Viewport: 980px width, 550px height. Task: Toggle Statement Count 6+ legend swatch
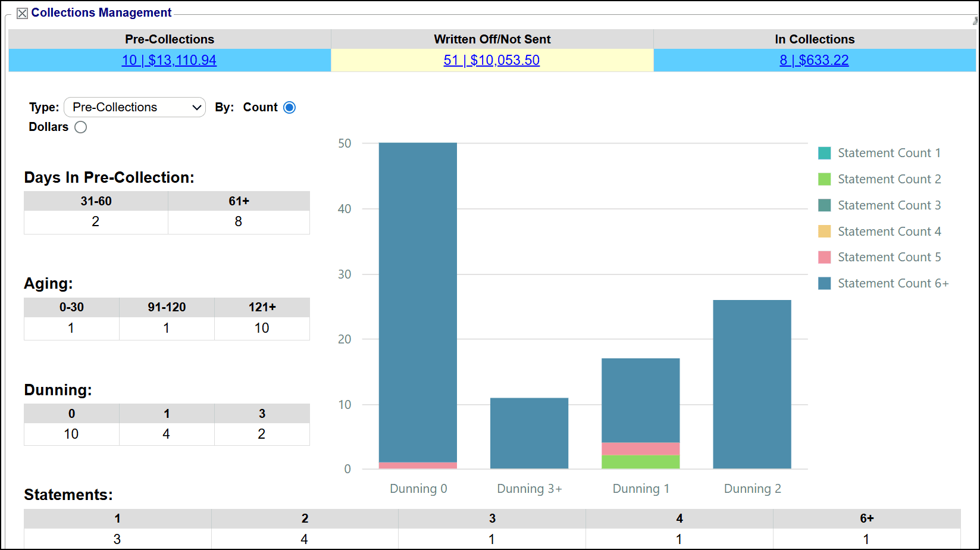tap(824, 283)
